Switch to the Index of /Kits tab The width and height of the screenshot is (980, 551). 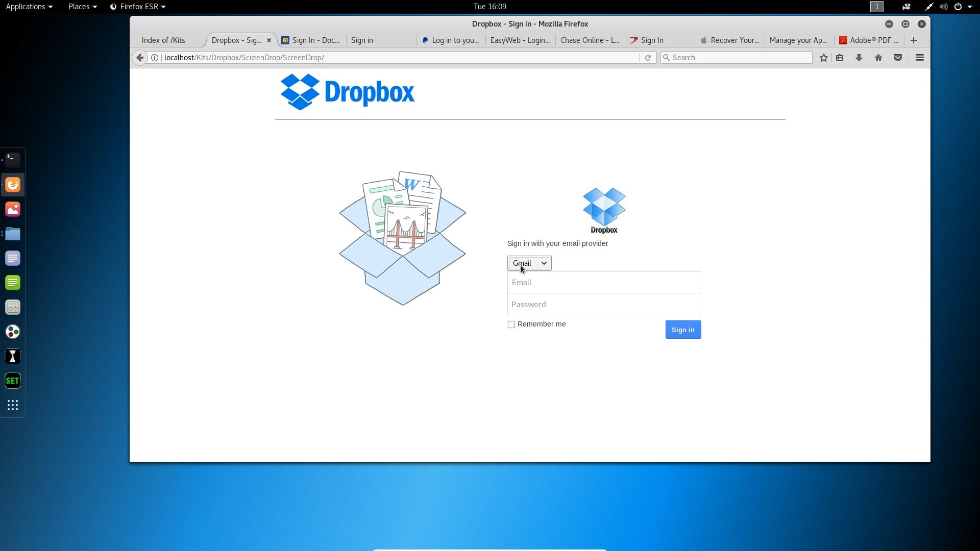tap(163, 40)
